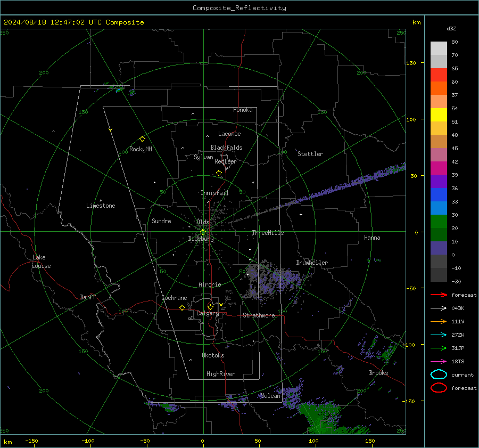Viewport: 479px width, 448px height.
Task: Select yellow diamond marker below RedDeer
Action: pyautogui.click(x=219, y=173)
